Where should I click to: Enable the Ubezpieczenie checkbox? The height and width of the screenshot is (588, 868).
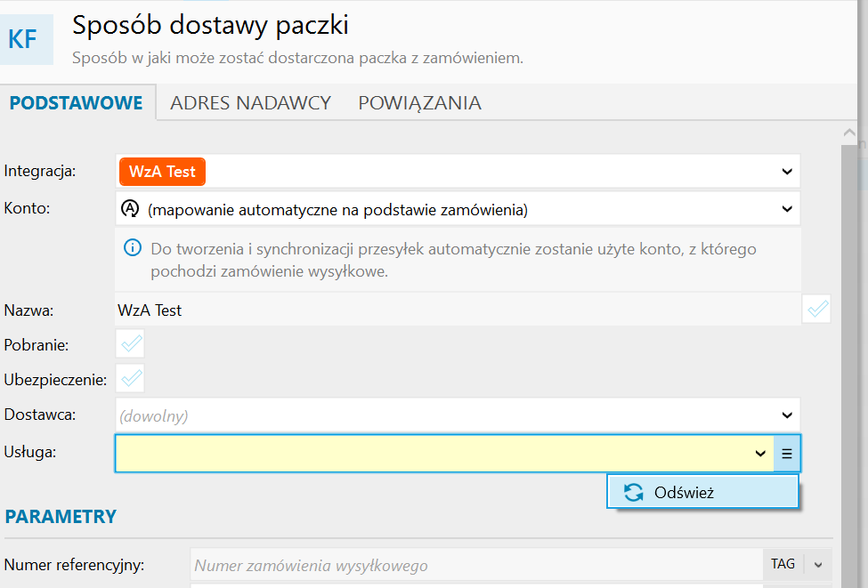[131, 379]
